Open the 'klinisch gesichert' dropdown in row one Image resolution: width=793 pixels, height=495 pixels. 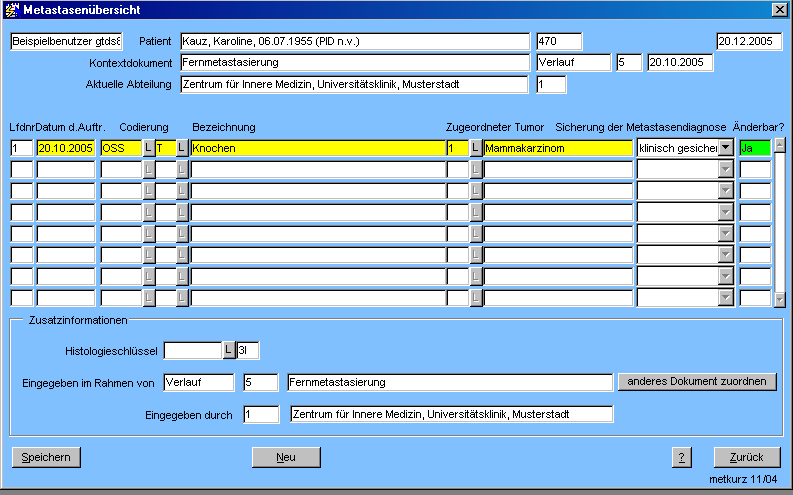[x=725, y=148]
